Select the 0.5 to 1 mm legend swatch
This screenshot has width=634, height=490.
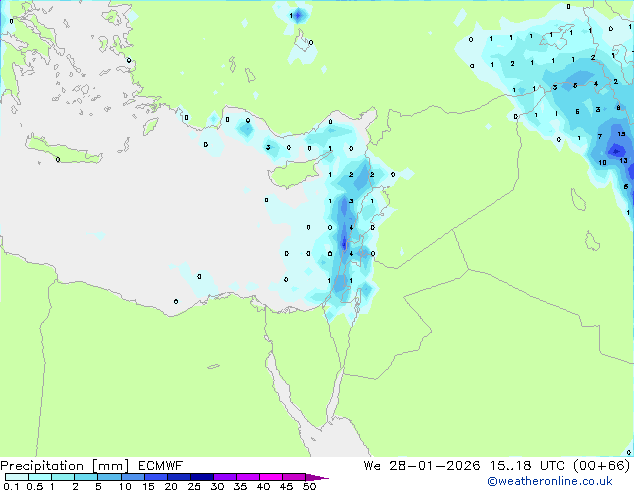40,477
